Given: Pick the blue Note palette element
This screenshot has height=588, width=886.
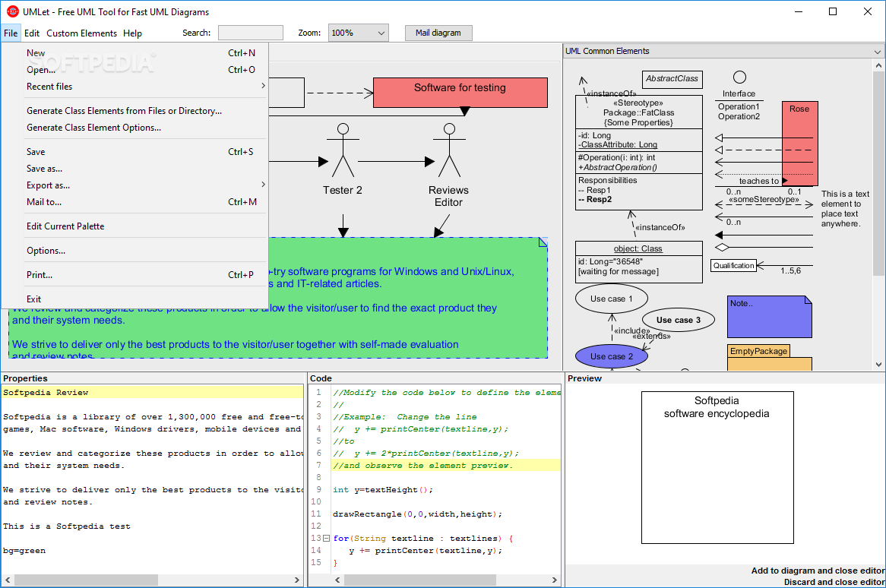Looking at the screenshot, I should coord(769,317).
